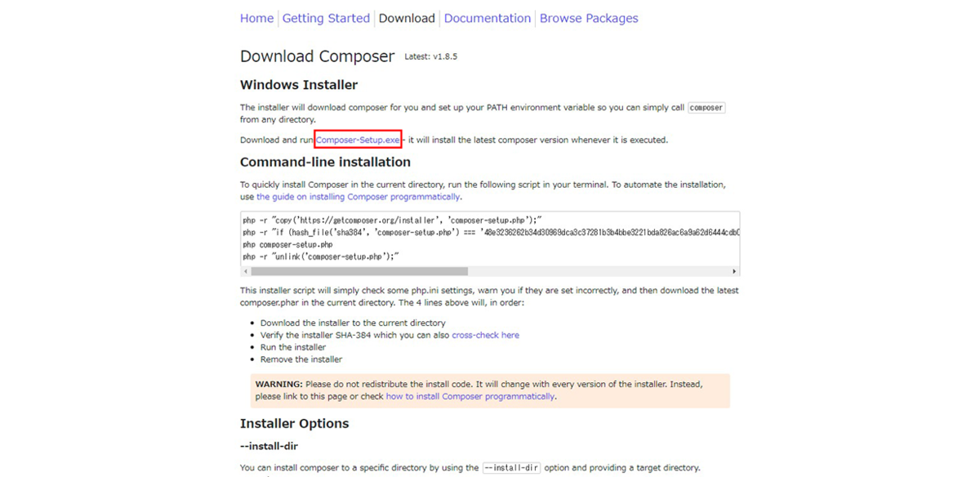This screenshot has height=477, width=980.
Task: Click the hash_file sha384 code line
Action: (x=491, y=233)
